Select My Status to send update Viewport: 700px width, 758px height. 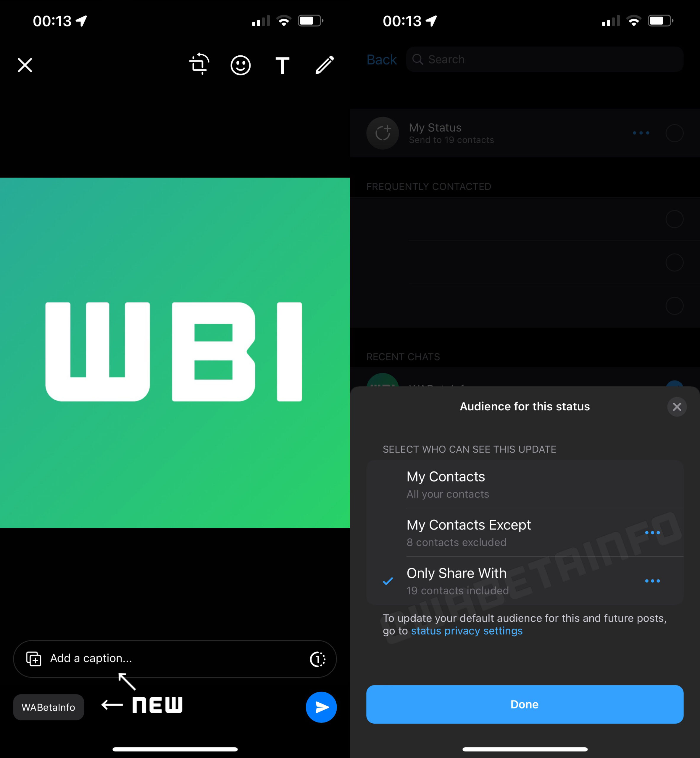[525, 132]
